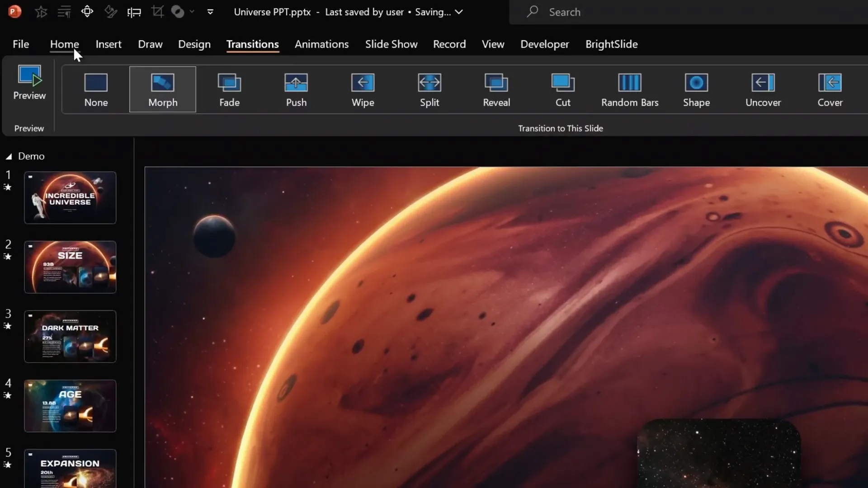Expand the file name save status dropdown
This screenshot has width=868, height=488.
459,12
